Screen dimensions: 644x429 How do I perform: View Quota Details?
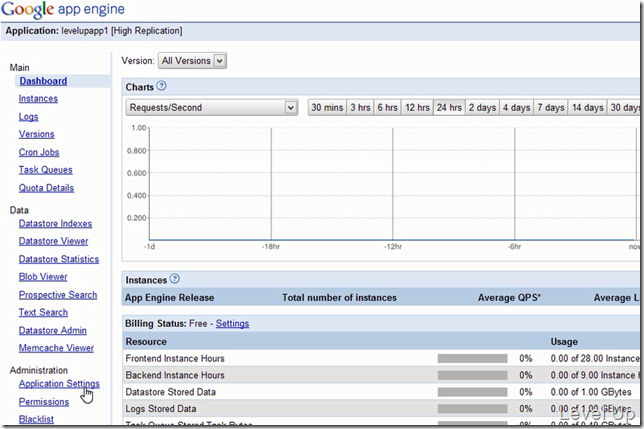(46, 188)
